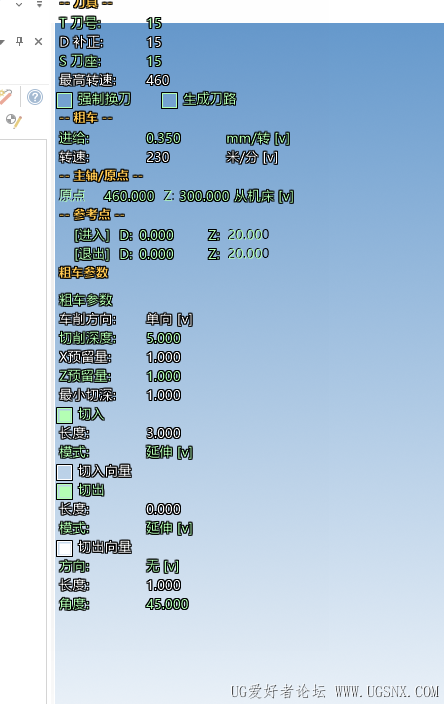Click the yellow 粗车参数 heading
This screenshot has width=444, height=704.
(84, 273)
